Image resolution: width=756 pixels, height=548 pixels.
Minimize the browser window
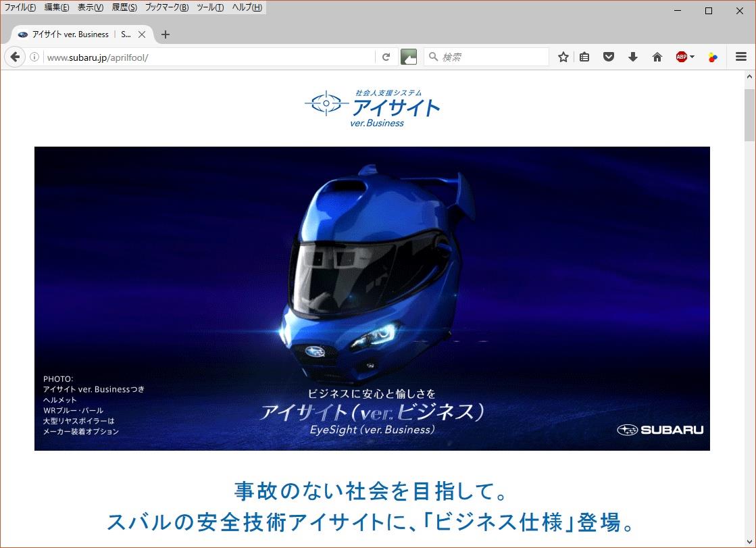tap(678, 11)
